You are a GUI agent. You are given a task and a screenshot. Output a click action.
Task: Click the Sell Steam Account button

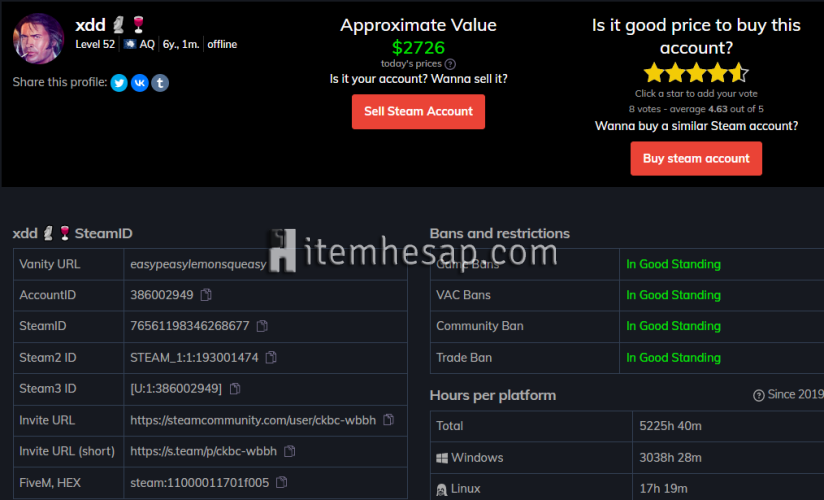418,111
